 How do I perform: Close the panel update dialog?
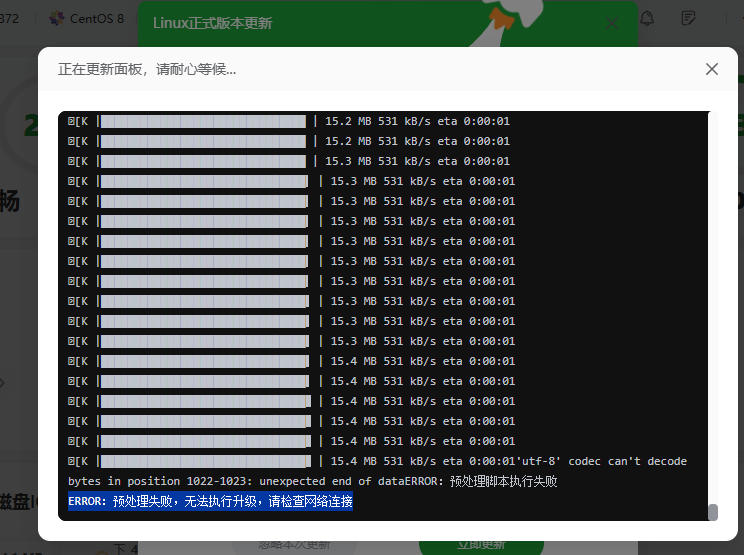pos(711,69)
